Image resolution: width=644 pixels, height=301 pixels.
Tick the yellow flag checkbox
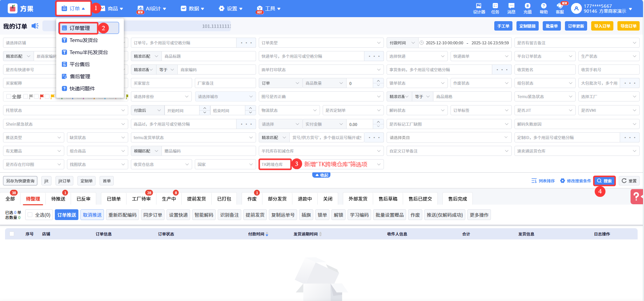click(x=47, y=96)
